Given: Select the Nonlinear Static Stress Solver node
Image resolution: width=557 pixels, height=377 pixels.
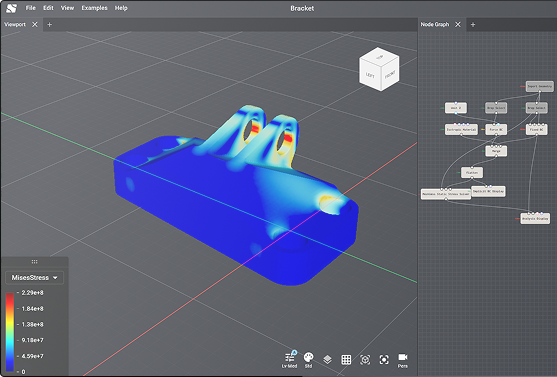Looking at the screenshot, I should click(x=446, y=194).
